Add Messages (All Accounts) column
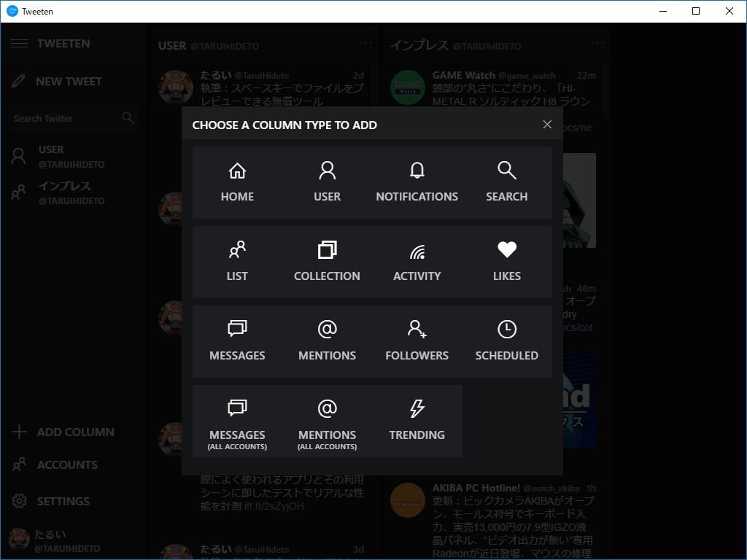Screen dimensions: 747x560 click(237, 421)
